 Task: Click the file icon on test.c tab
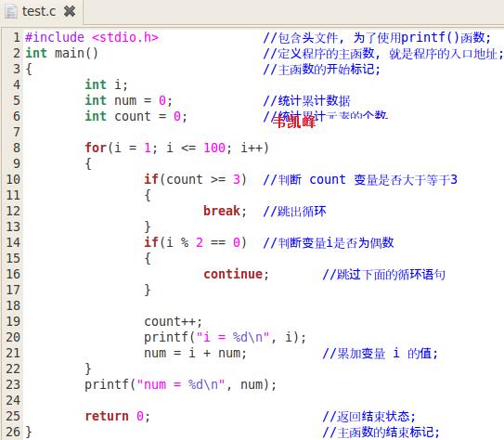click(x=11, y=12)
